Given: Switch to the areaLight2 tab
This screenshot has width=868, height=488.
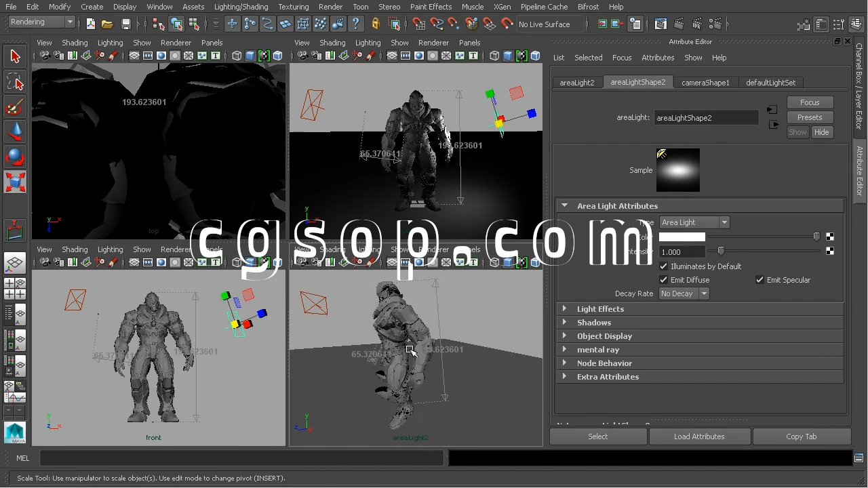Looking at the screenshot, I should [577, 83].
